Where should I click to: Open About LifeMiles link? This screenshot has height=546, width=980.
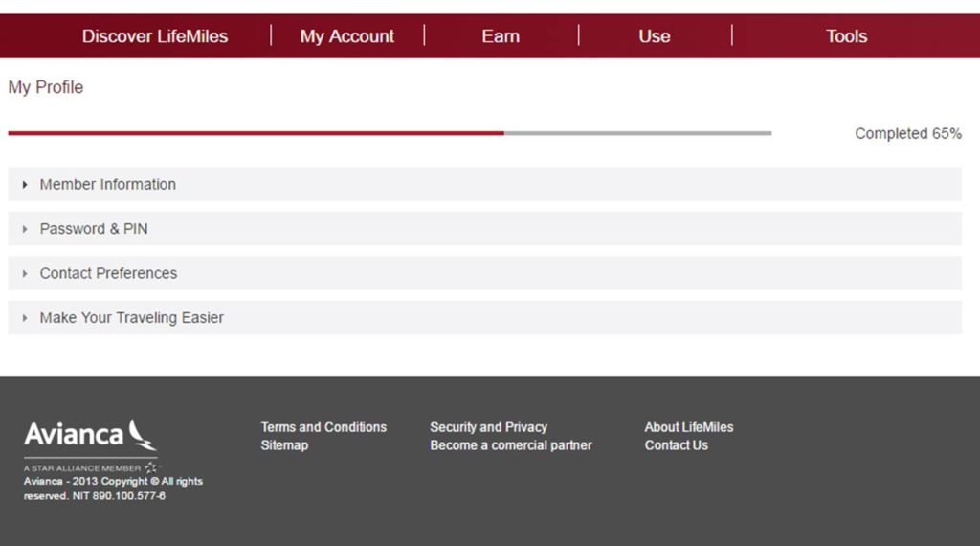pyautogui.click(x=689, y=427)
